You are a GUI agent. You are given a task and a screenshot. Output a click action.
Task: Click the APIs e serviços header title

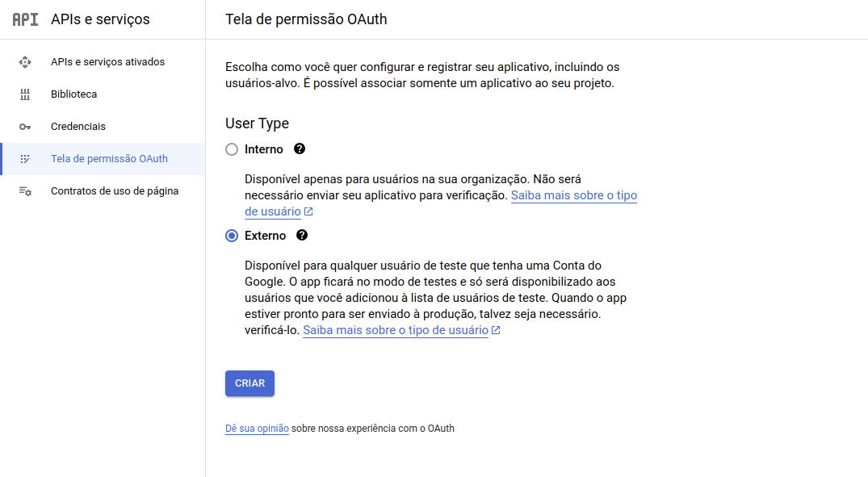tap(100, 19)
